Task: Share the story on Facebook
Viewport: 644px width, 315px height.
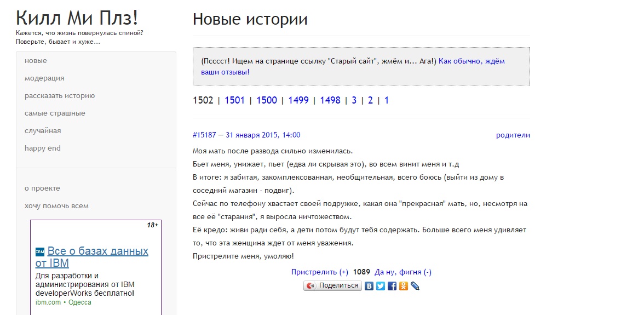Action: click(392, 286)
